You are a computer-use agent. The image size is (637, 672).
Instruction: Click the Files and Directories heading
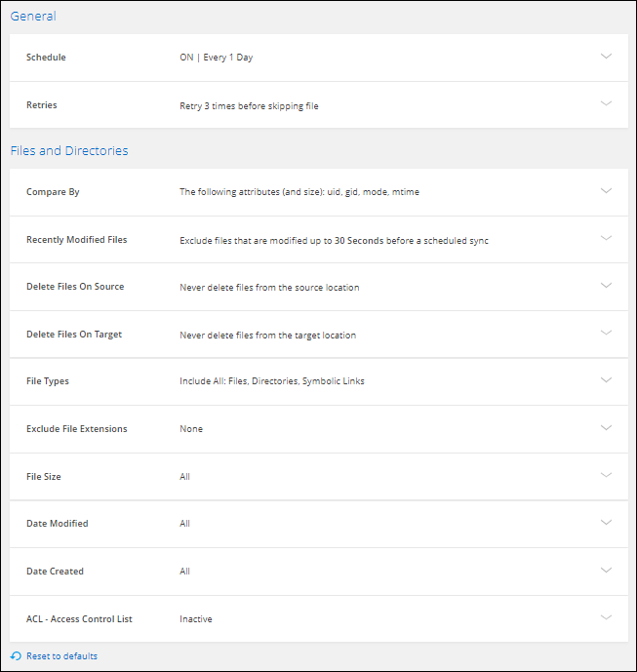click(x=69, y=151)
